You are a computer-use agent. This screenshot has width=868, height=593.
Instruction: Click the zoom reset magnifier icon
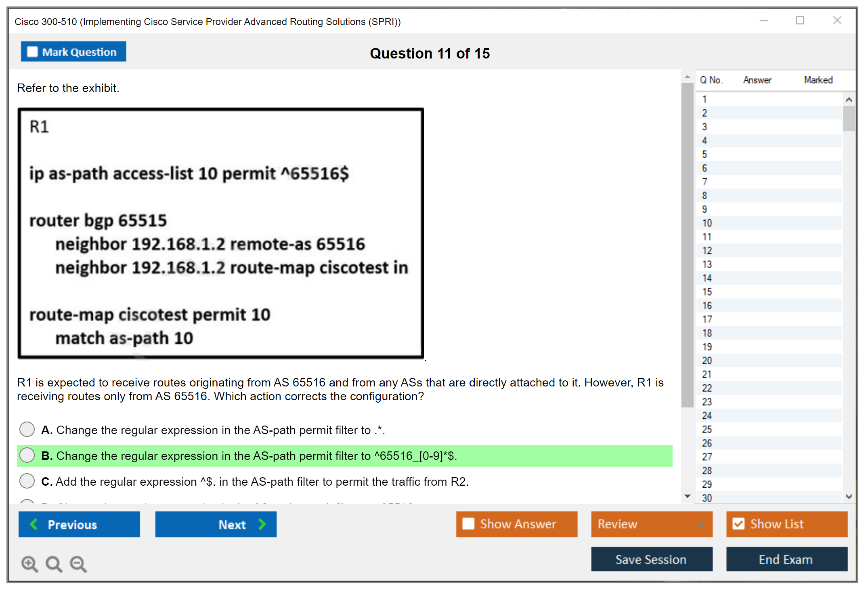(x=54, y=564)
